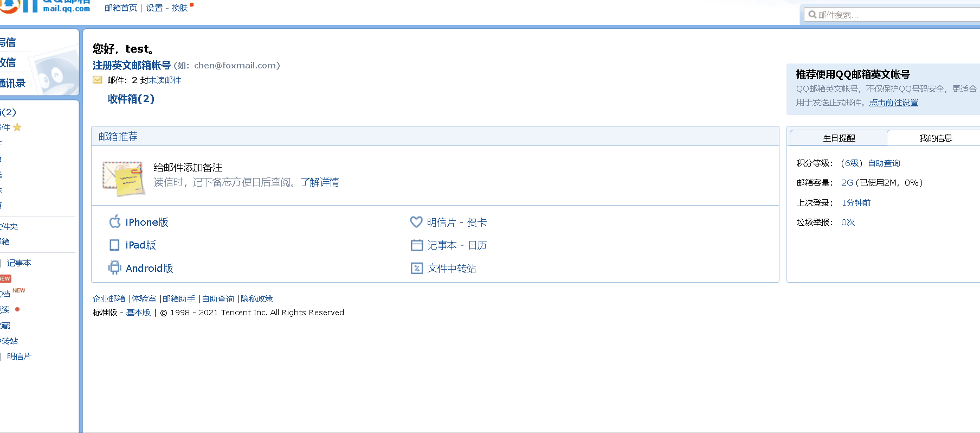The height and width of the screenshot is (433, 980).
Task: Click 了解详情 link
Action: (x=320, y=182)
